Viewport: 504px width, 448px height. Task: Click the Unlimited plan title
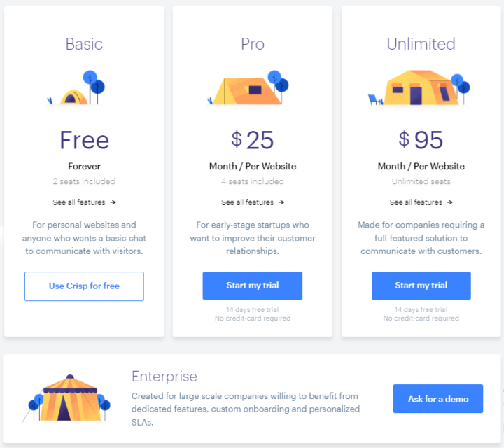pos(421,44)
